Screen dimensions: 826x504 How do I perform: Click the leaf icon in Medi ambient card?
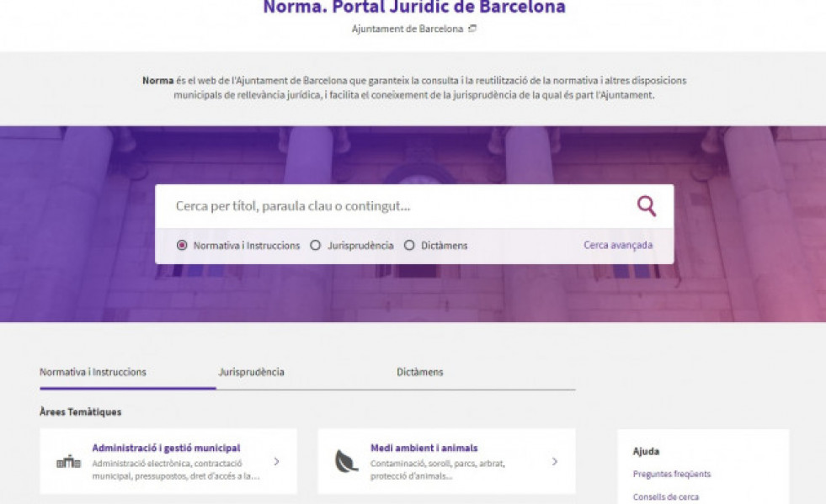(347, 461)
